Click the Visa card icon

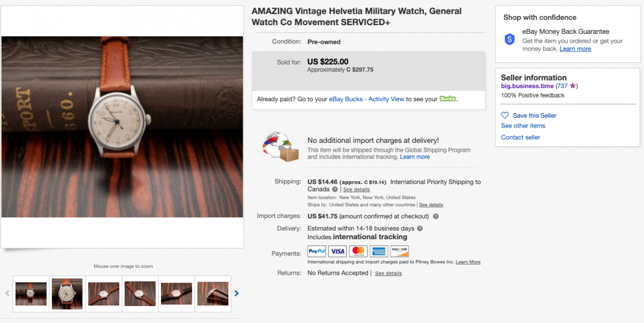(x=338, y=251)
